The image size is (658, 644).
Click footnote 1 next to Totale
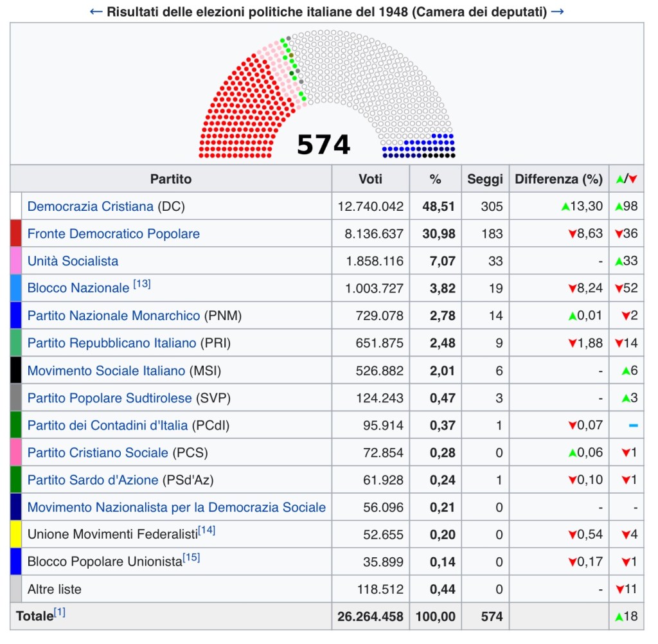tap(59, 613)
